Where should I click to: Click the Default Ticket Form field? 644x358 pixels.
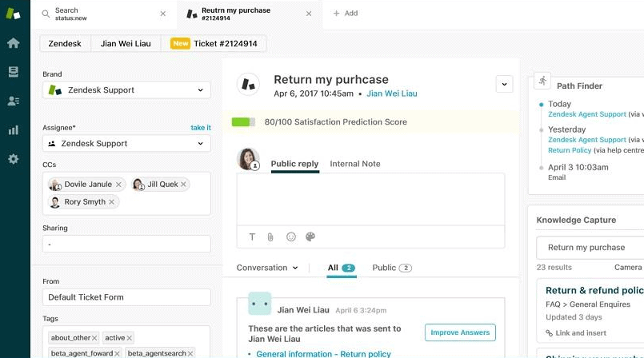[126, 297]
